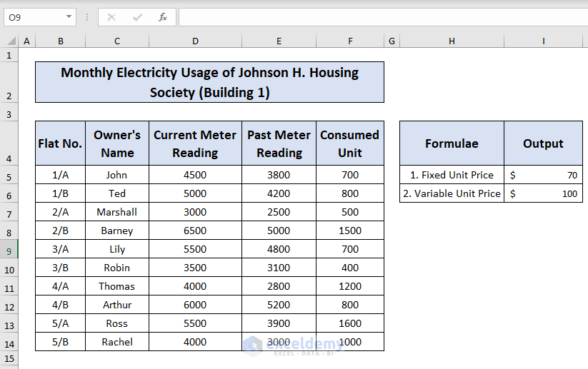588x369 pixels.
Task: Select owner name cell Lily
Action: (x=117, y=249)
